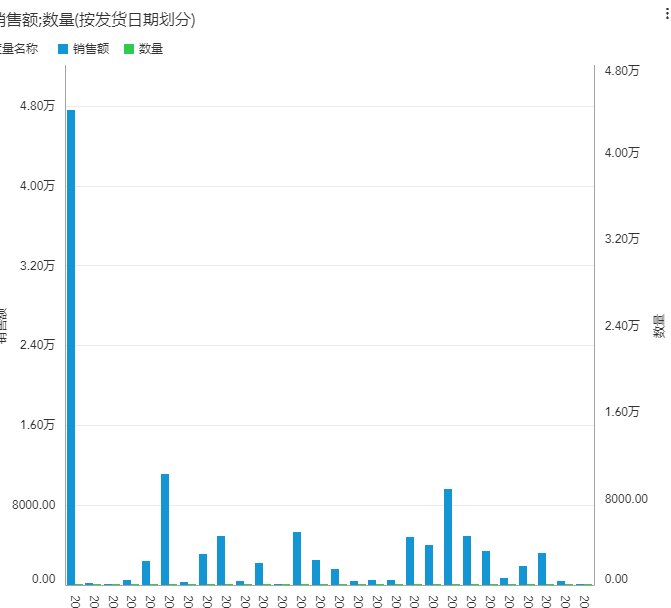Click the rotated 数量 right axis title
Screen dimensions: 671x608
click(659, 326)
